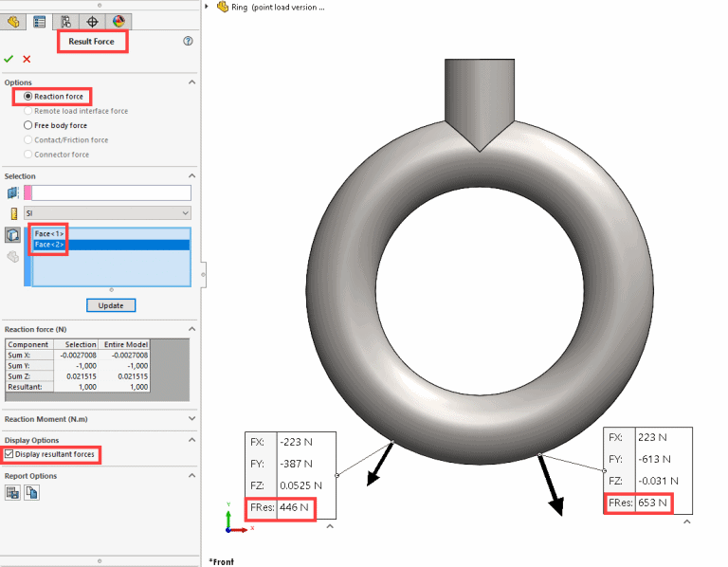Expand the Reaction Moment (N.m) section
728x567 pixels.
point(192,418)
